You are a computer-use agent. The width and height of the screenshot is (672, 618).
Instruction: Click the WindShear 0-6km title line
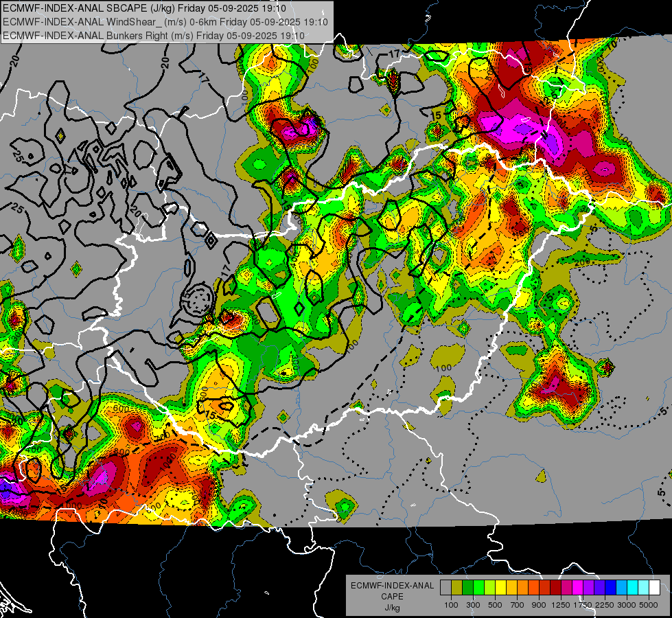pyautogui.click(x=165, y=22)
